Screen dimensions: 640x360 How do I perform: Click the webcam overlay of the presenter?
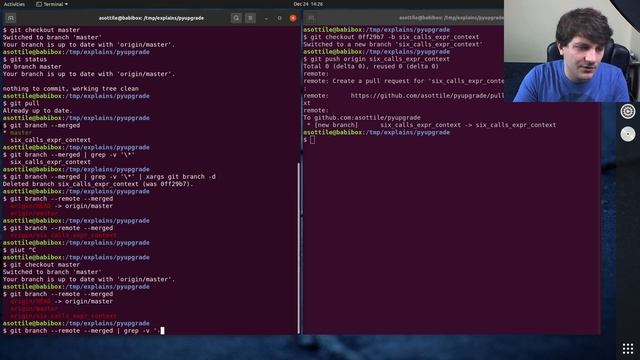pos(572,51)
